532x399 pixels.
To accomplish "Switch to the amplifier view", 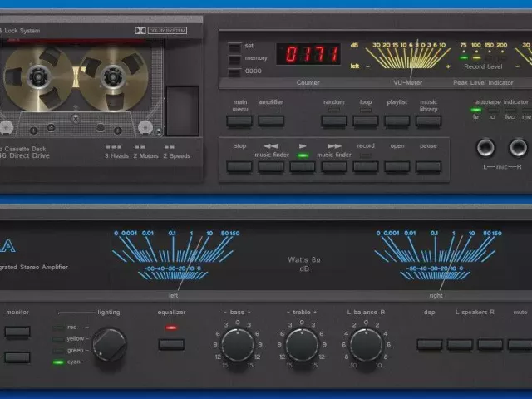I will (x=270, y=121).
